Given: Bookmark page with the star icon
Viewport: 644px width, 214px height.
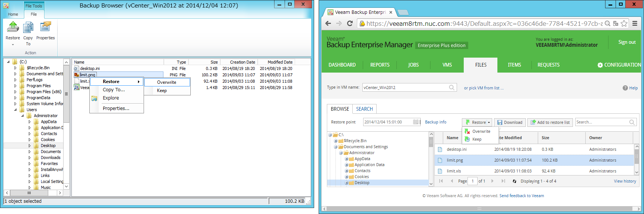Looking at the screenshot, I should (x=624, y=24).
